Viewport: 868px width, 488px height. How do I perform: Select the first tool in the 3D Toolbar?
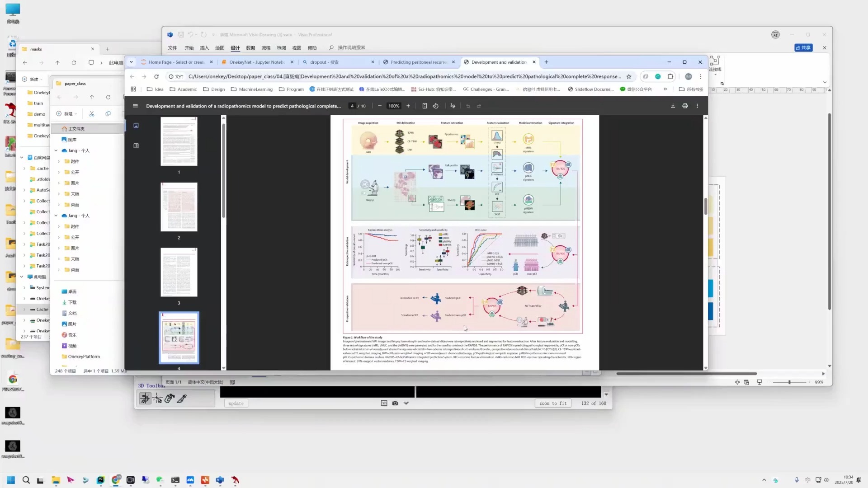pos(145,398)
